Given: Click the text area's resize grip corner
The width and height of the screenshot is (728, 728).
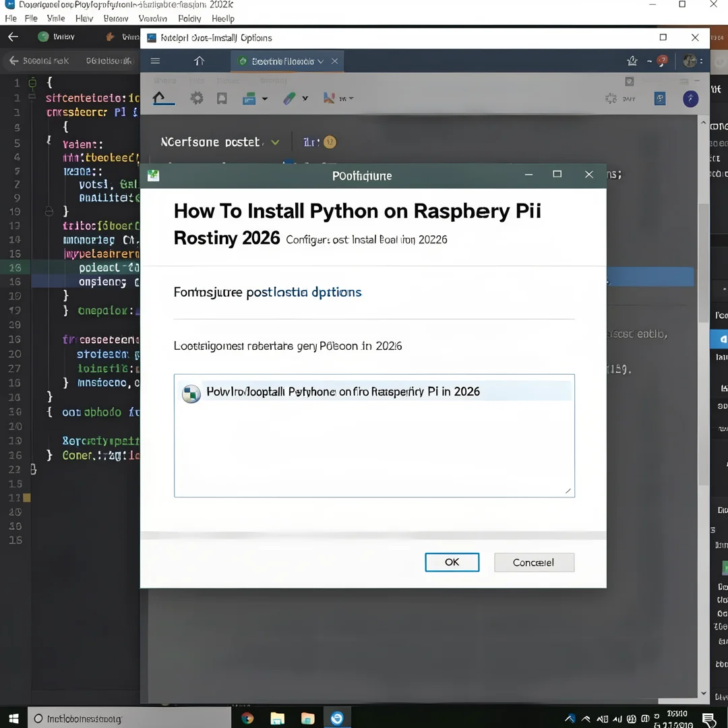Looking at the screenshot, I should pyautogui.click(x=568, y=491).
